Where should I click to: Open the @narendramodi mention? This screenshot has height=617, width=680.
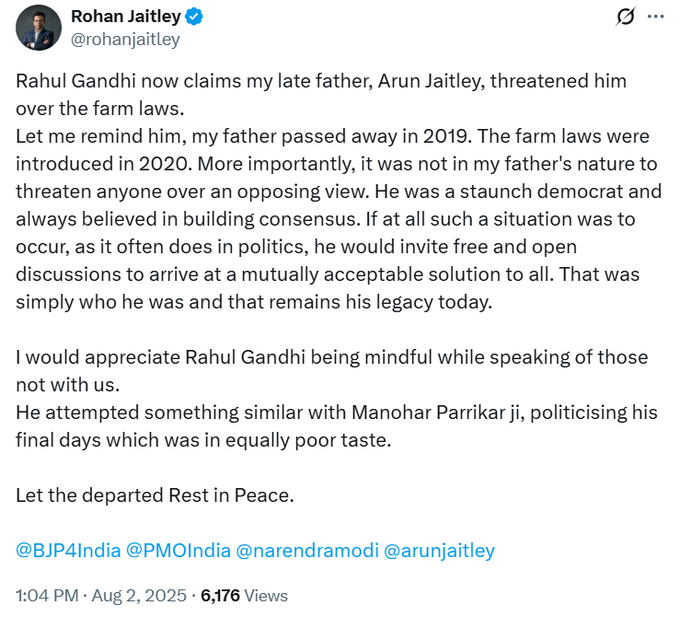pyautogui.click(x=305, y=550)
